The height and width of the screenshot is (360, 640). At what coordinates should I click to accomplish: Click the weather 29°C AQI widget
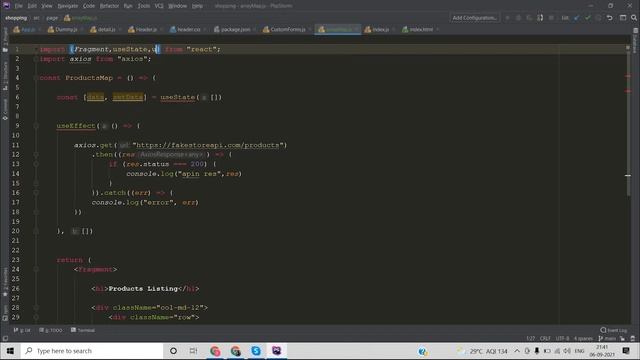[482, 351]
